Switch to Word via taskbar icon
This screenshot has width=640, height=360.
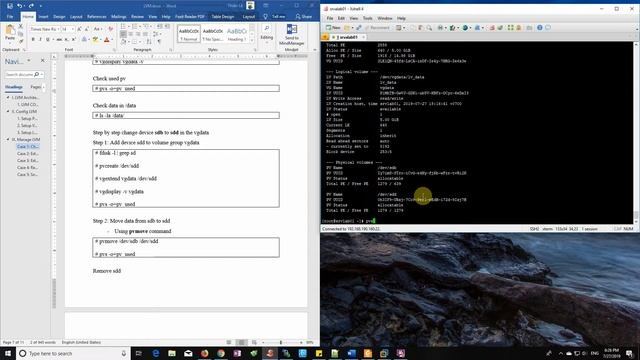[x=351, y=353]
